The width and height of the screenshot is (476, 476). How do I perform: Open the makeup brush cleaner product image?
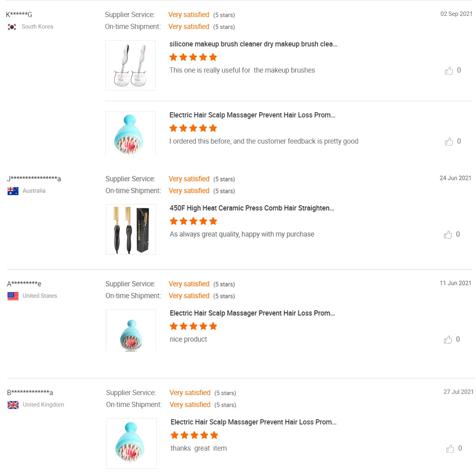click(130, 65)
